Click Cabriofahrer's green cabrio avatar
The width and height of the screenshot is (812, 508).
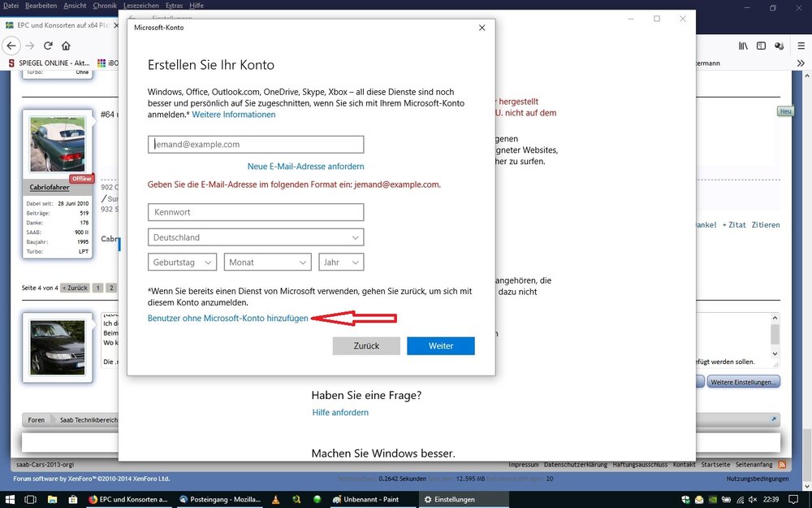click(58, 144)
